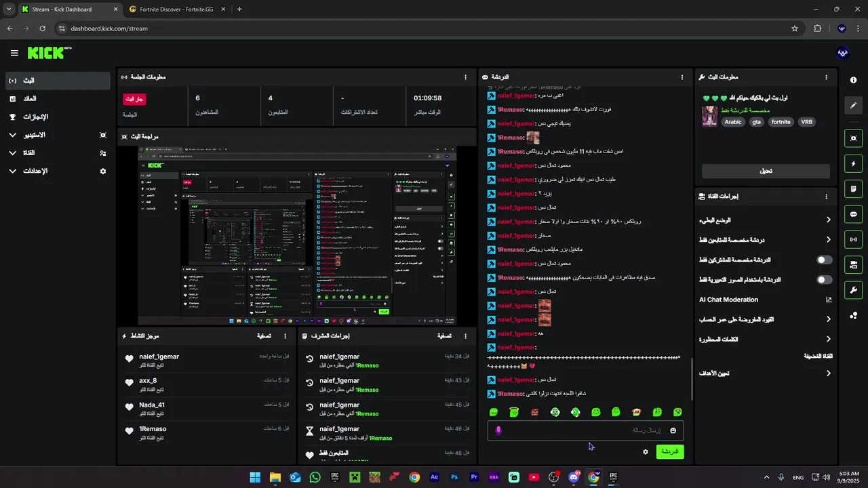Click the green الدردشة send button

tap(670, 451)
